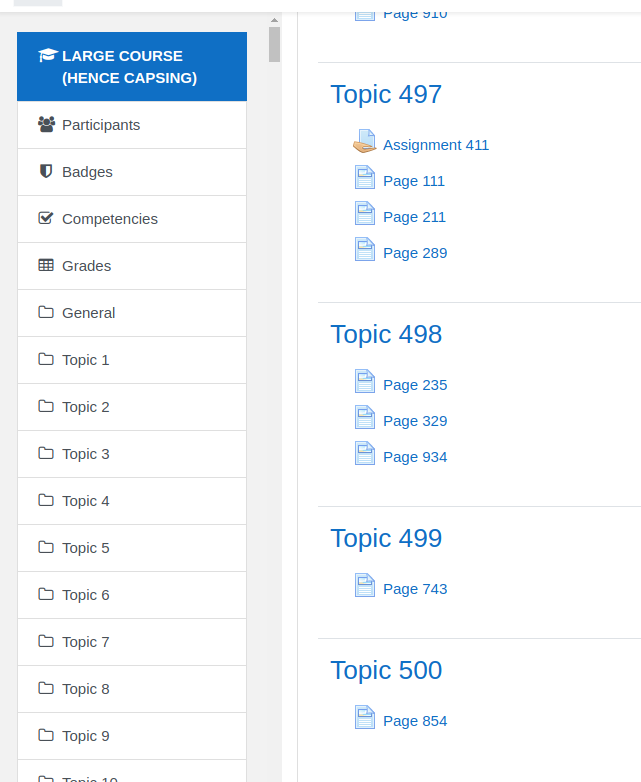Open the Topic 499 heading link
This screenshot has height=782, width=641.
(386, 538)
